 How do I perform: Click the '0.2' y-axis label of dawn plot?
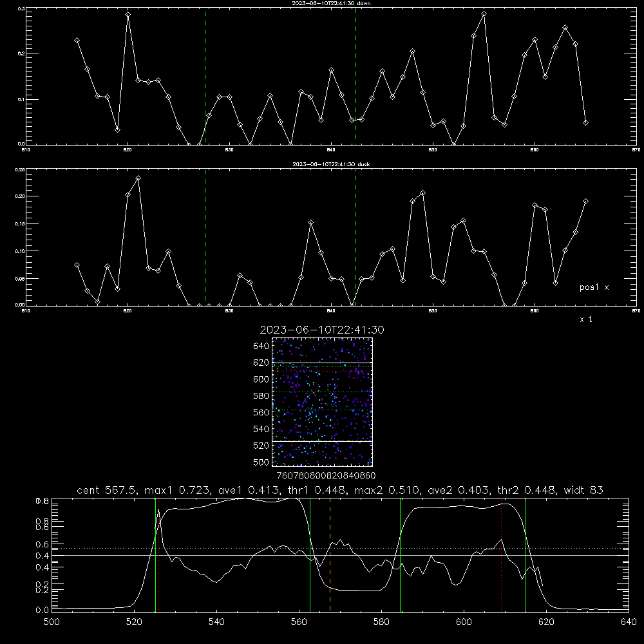click(x=21, y=53)
